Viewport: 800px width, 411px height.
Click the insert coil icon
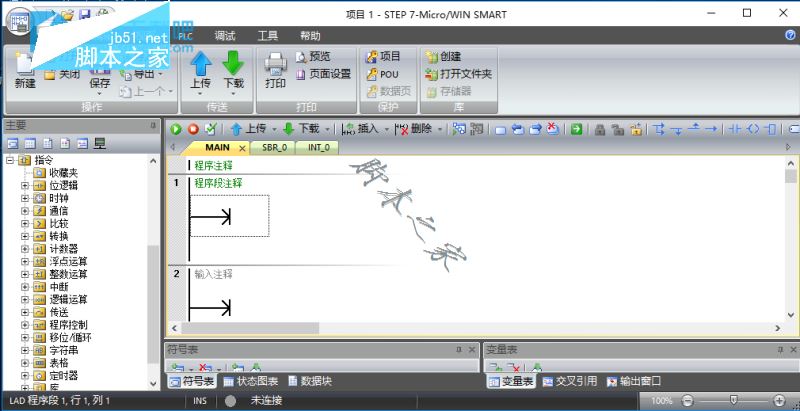coord(753,129)
